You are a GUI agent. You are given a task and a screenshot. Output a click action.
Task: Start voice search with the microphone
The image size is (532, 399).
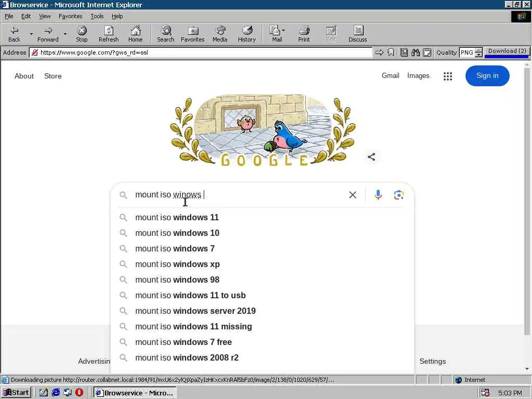pos(378,195)
